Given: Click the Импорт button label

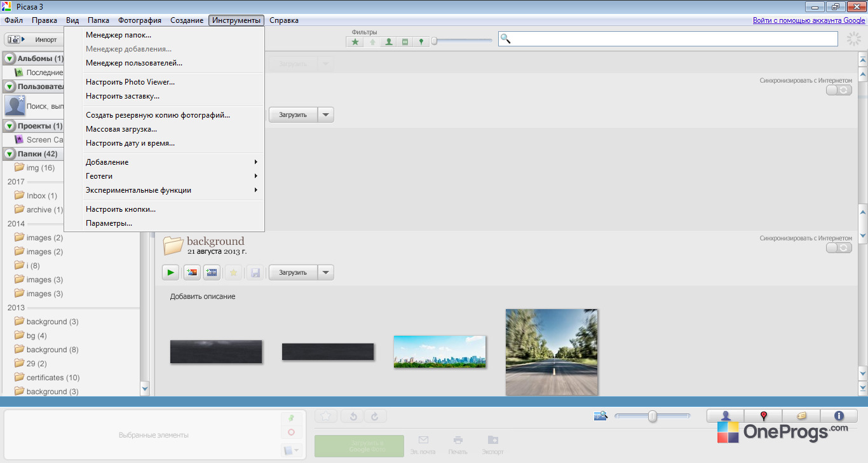Looking at the screenshot, I should (x=46, y=39).
